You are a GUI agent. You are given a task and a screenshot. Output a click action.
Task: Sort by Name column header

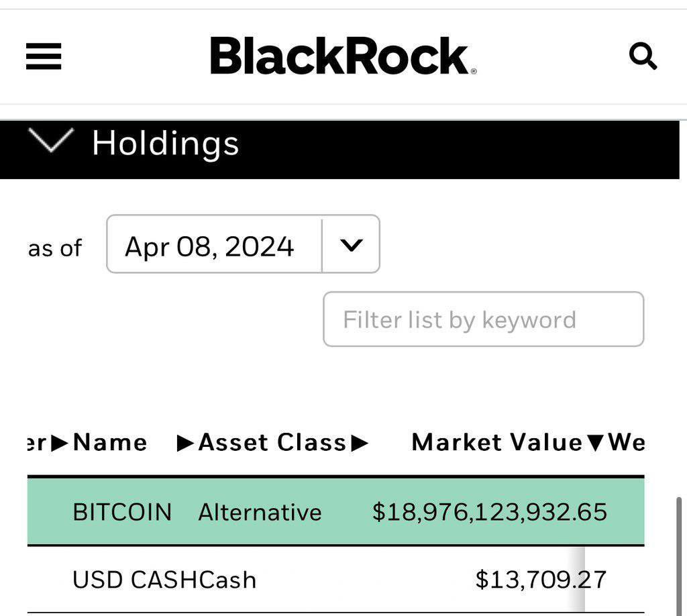pos(110,442)
